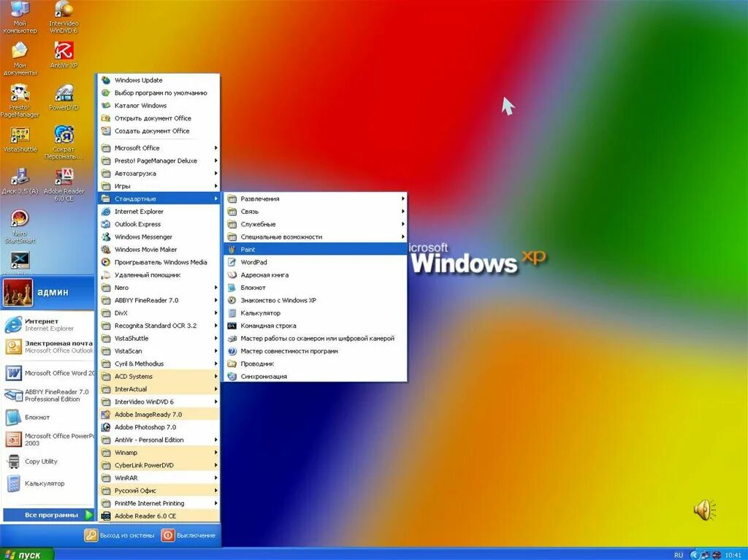Click the пуск Start button

(26, 554)
